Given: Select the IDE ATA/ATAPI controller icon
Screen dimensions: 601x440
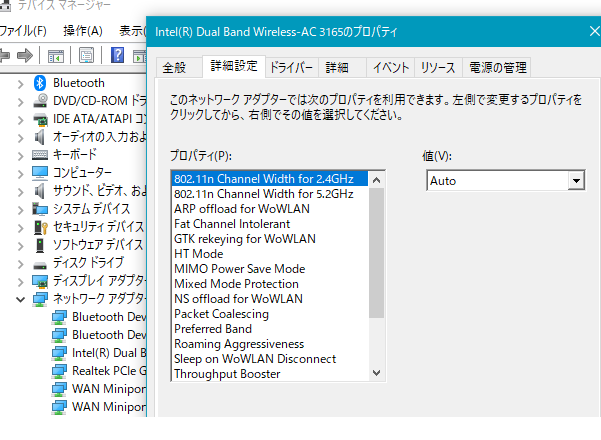Looking at the screenshot, I should (x=40, y=119).
